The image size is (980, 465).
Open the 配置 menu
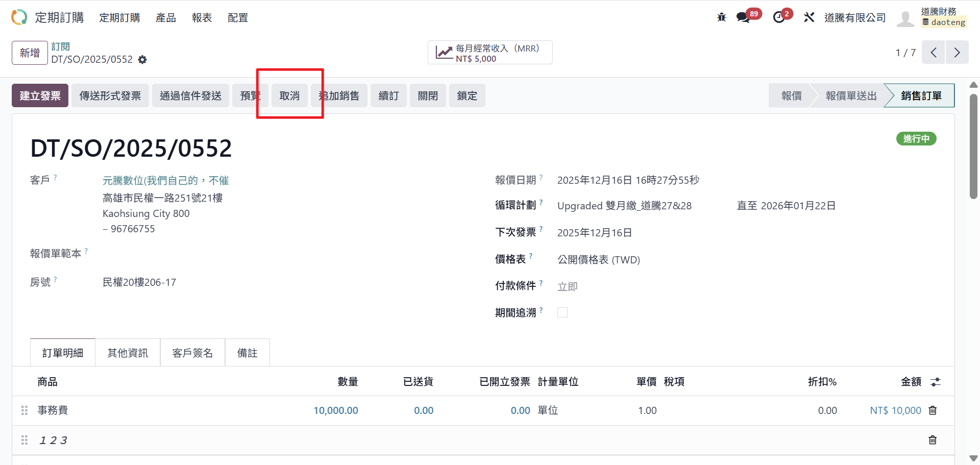click(x=237, y=18)
